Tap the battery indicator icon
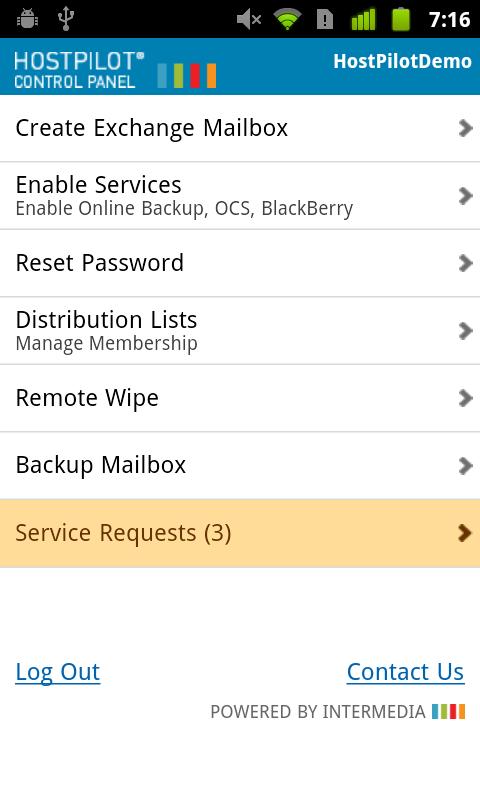The width and height of the screenshot is (480, 800). 401,19
